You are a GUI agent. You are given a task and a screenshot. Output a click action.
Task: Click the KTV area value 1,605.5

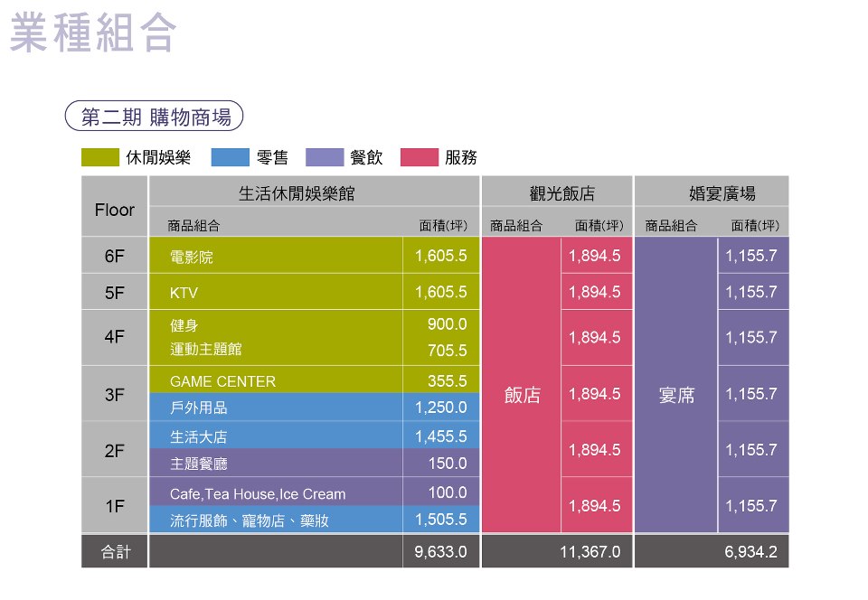[x=440, y=292]
